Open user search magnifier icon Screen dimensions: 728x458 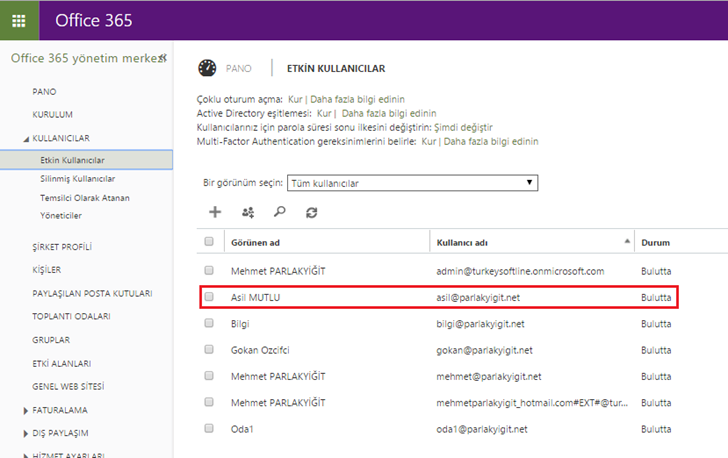(280, 212)
